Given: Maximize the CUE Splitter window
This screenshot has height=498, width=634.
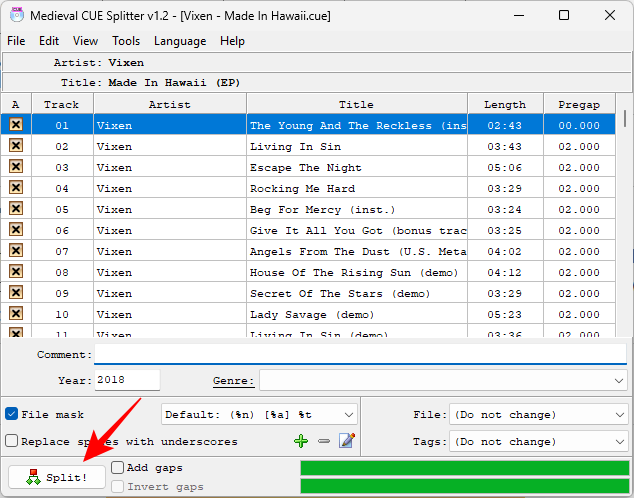Looking at the screenshot, I should [x=564, y=15].
